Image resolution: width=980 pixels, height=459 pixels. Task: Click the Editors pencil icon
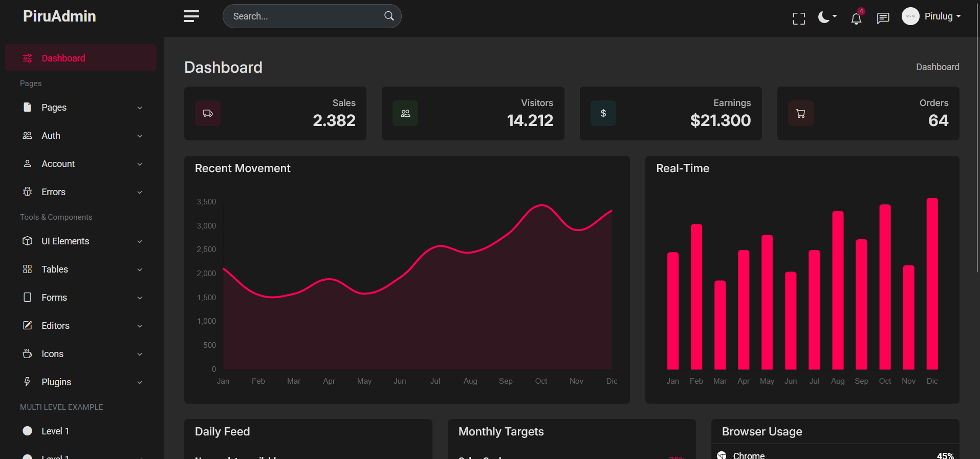(28, 325)
